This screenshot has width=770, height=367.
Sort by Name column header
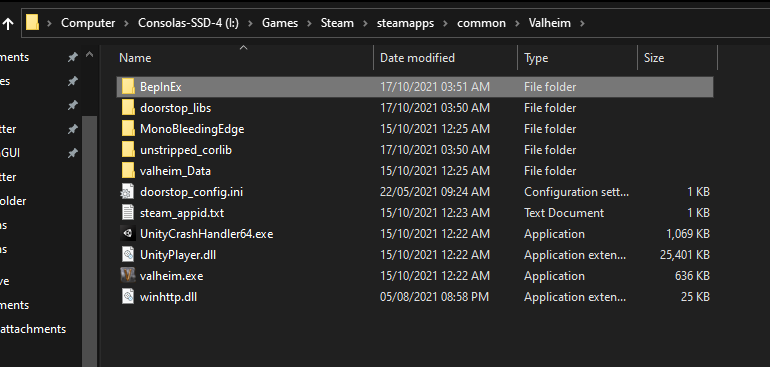pyautogui.click(x=135, y=58)
